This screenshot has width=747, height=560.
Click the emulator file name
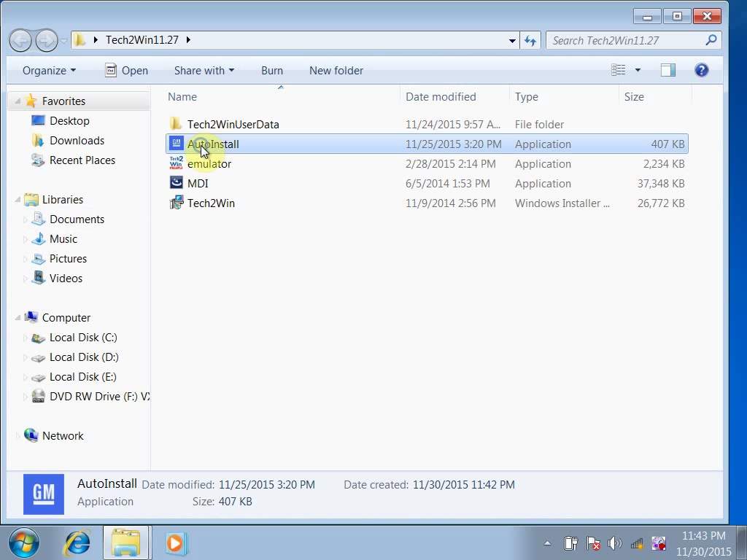(209, 164)
